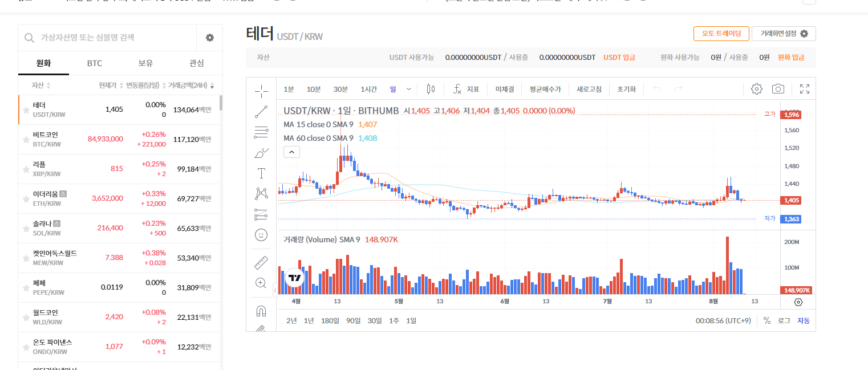Select the ruler measure tool
The height and width of the screenshot is (370, 868).
(x=261, y=263)
